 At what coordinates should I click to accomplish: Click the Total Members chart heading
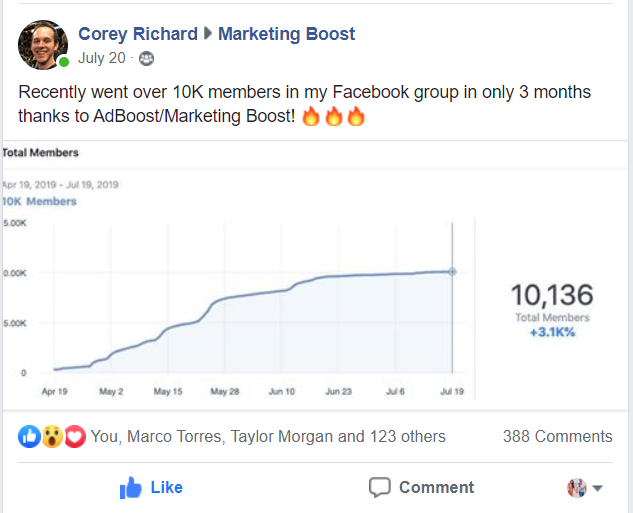[40, 153]
